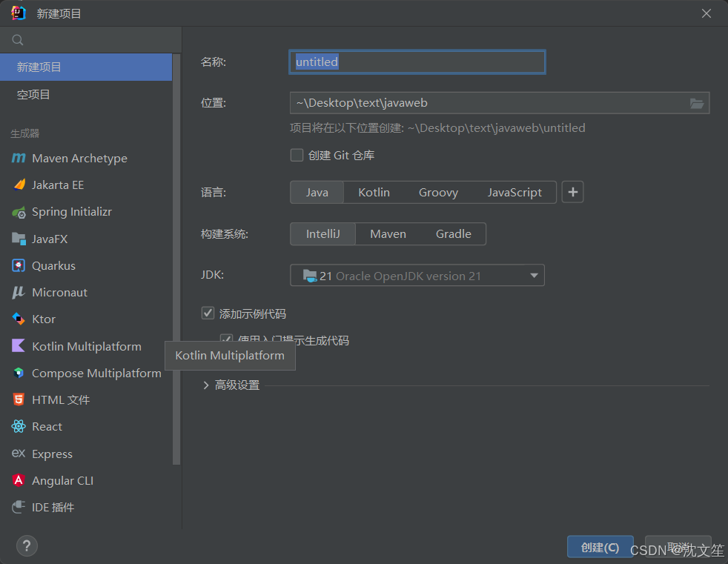
Task: Select Groovy as the language
Action: pyautogui.click(x=438, y=192)
